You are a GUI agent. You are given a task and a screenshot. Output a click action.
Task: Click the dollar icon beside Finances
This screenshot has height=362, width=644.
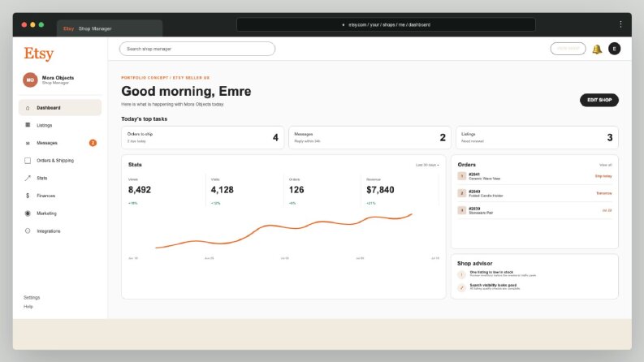tap(28, 196)
